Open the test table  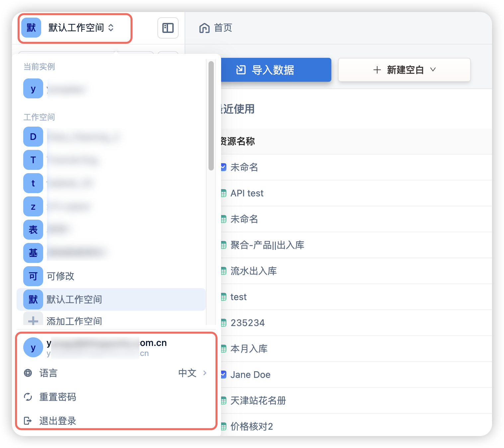pyautogui.click(x=239, y=297)
